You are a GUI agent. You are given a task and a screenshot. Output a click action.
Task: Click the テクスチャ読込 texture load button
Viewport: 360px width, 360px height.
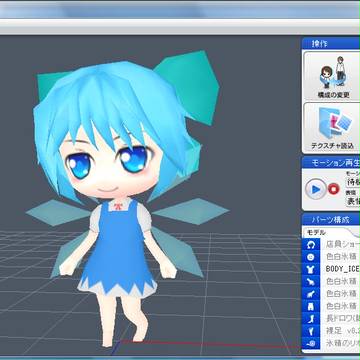332,128
